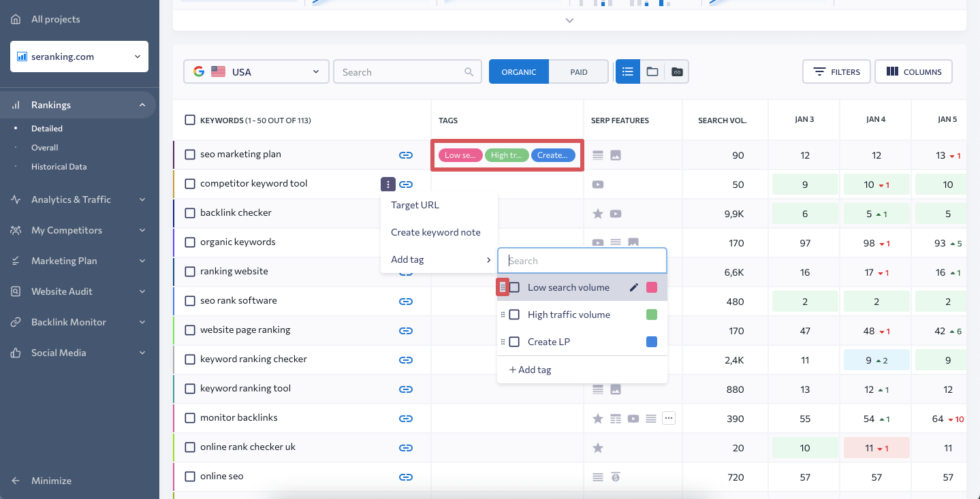The image size is (980, 499).
Task: Check the competitor keyword tool checkbox
Action: click(x=190, y=184)
